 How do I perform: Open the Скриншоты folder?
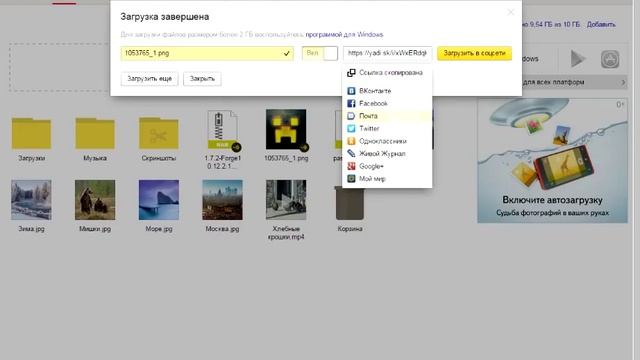point(158,133)
